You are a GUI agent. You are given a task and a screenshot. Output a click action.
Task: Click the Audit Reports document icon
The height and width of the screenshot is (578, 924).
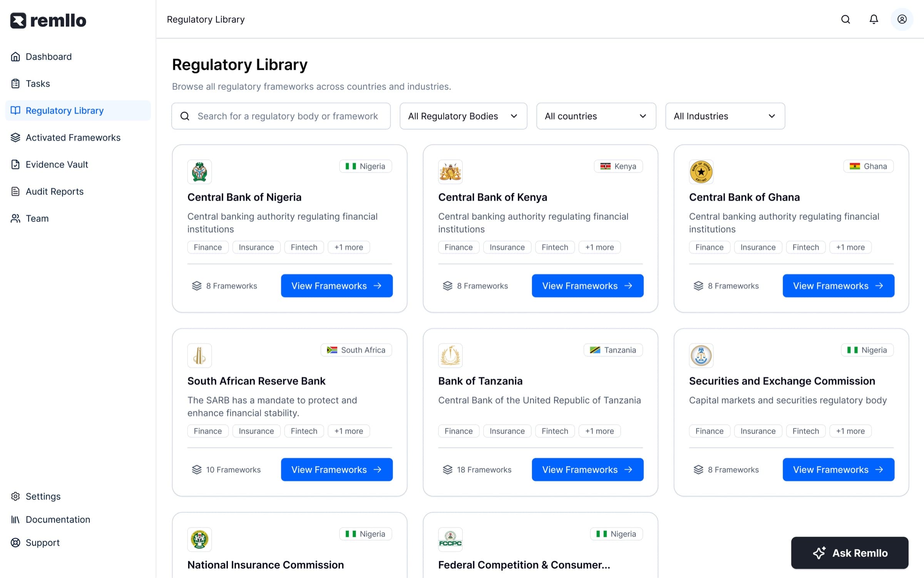(x=15, y=192)
